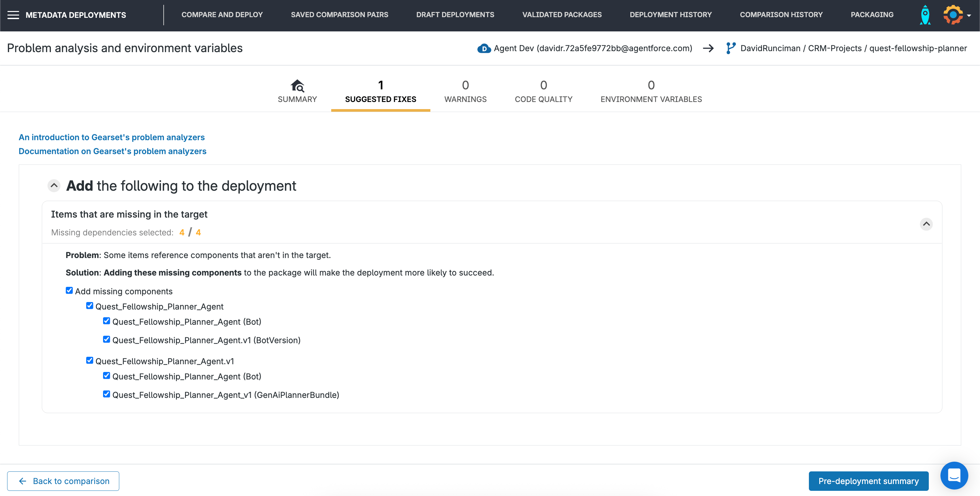Click the Pre-deployment summary button
The width and height of the screenshot is (980, 496).
(868, 481)
